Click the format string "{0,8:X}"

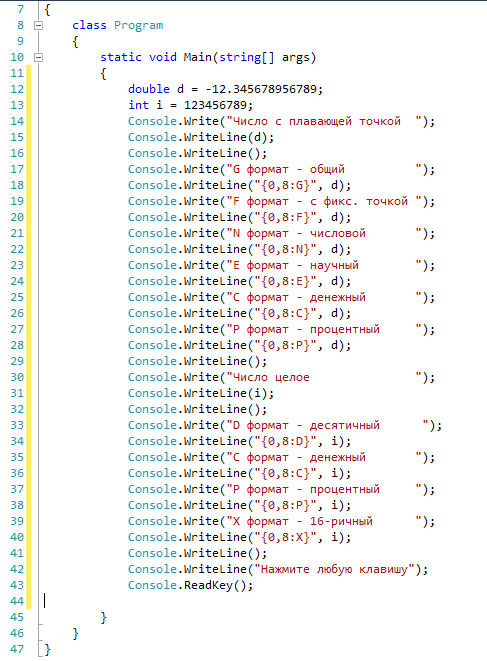click(285, 538)
